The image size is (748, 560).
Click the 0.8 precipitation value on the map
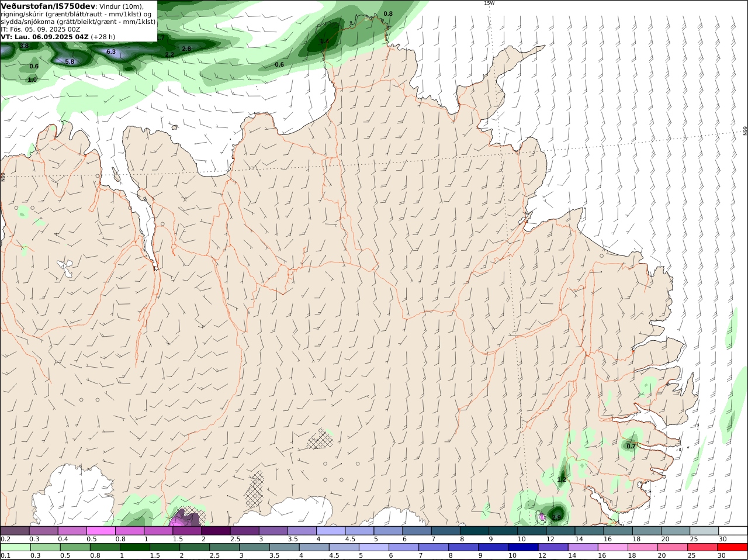(x=388, y=13)
